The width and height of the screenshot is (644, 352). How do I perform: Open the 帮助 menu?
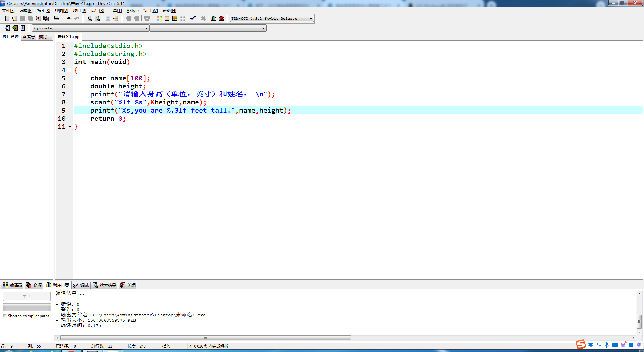click(169, 11)
